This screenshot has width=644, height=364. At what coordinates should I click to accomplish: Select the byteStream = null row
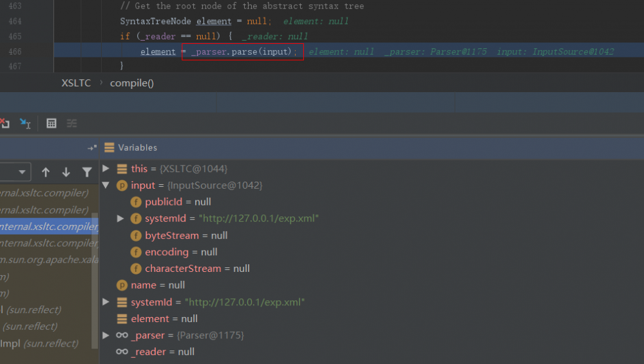point(372,235)
